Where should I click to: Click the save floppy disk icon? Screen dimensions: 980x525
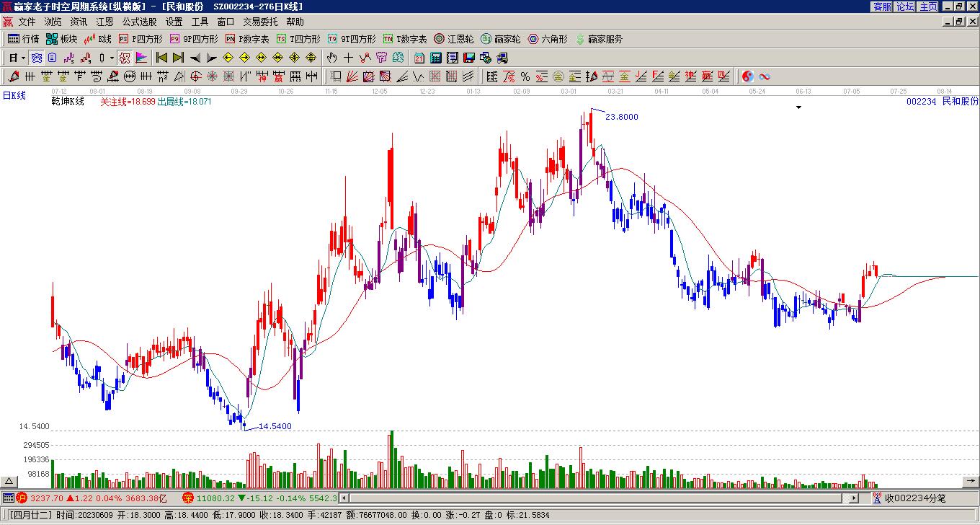[469, 58]
